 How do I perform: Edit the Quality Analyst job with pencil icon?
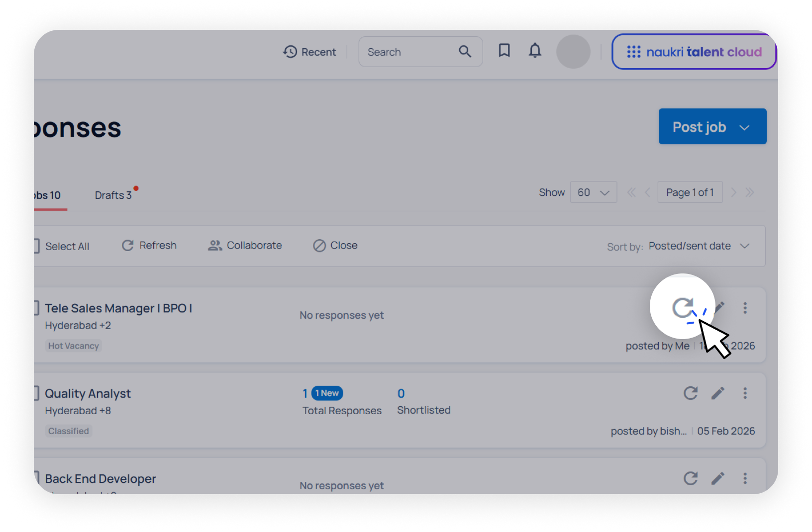[x=717, y=393]
